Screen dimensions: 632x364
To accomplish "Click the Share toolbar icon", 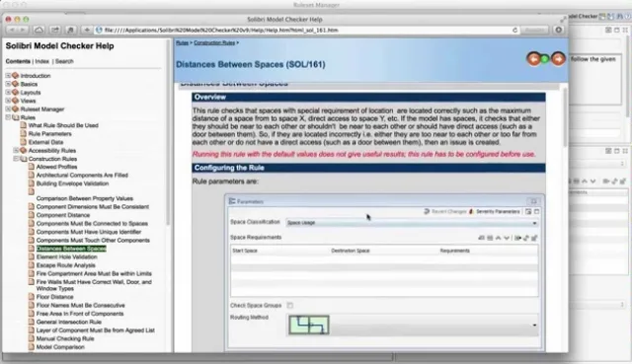I will (x=55, y=31).
